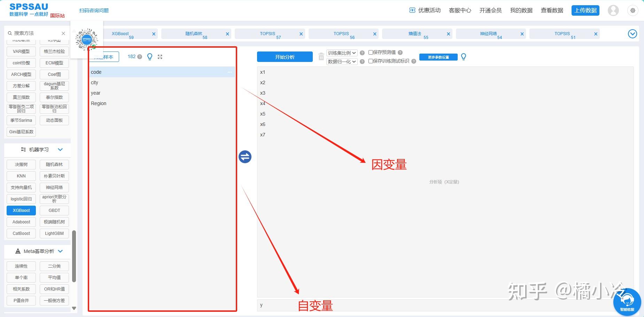Open the user avatar profile icon
Image resolution: width=644 pixels, height=317 pixels.
click(613, 10)
